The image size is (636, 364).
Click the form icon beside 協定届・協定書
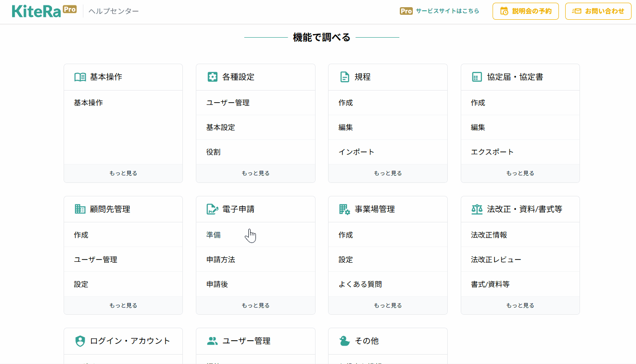coord(477,77)
